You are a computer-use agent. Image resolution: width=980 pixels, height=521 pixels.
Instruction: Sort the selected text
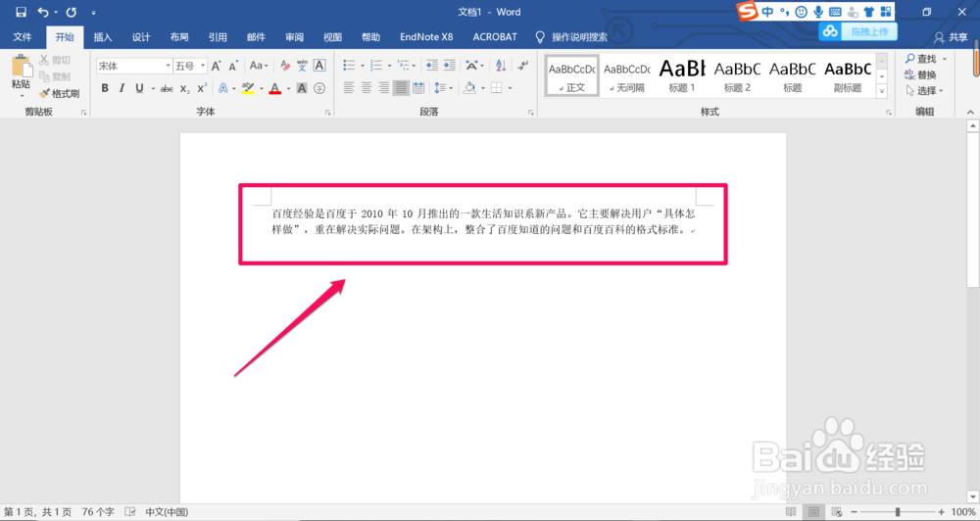[x=501, y=66]
